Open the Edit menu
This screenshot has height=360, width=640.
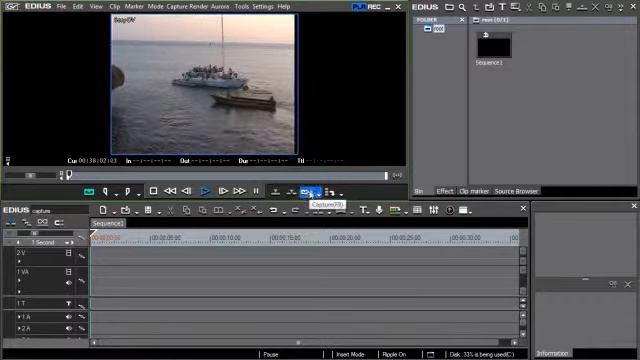[x=78, y=7]
